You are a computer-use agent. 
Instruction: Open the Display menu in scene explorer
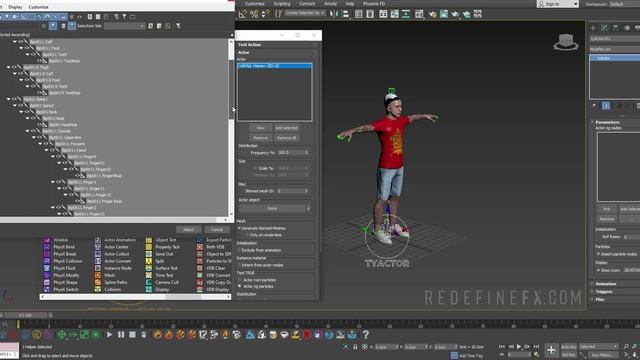click(x=16, y=7)
